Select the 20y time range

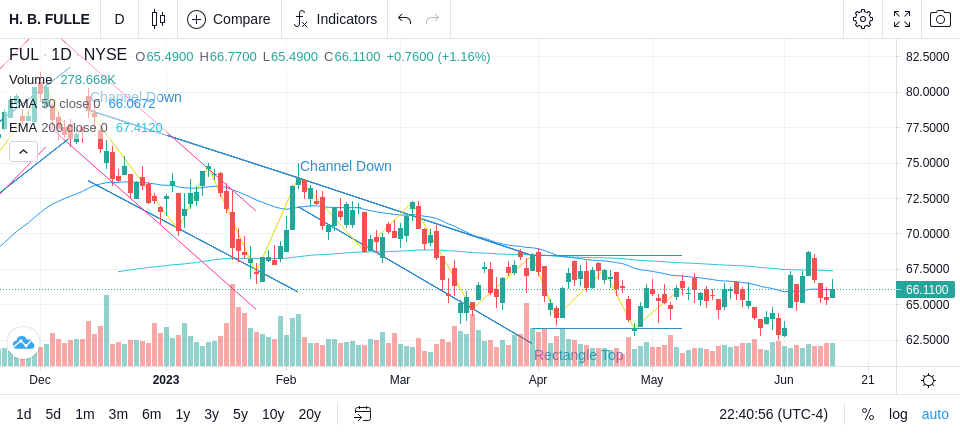309,414
